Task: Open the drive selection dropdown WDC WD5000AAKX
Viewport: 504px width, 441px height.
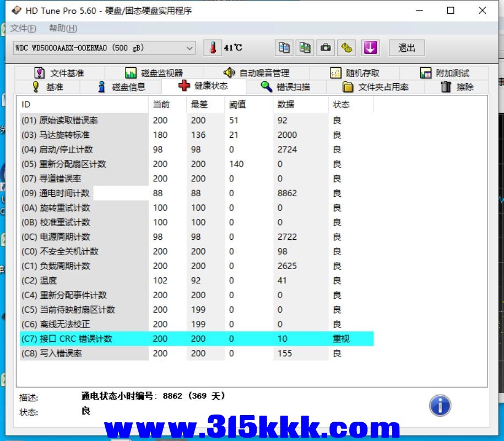Action: click(104, 48)
